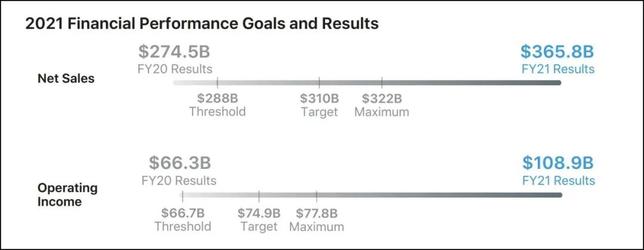Click the $77.8B maximum amount
The height and width of the screenshot is (250, 644).
pyautogui.click(x=317, y=213)
